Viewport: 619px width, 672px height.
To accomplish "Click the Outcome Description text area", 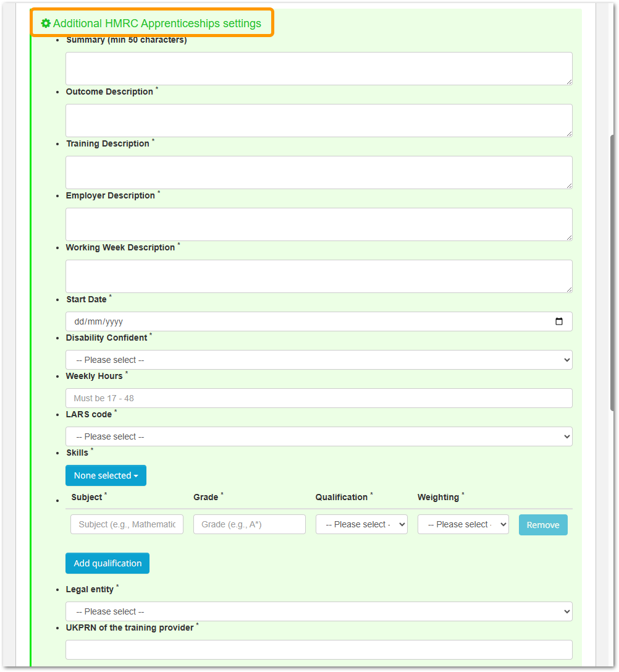I will click(319, 121).
